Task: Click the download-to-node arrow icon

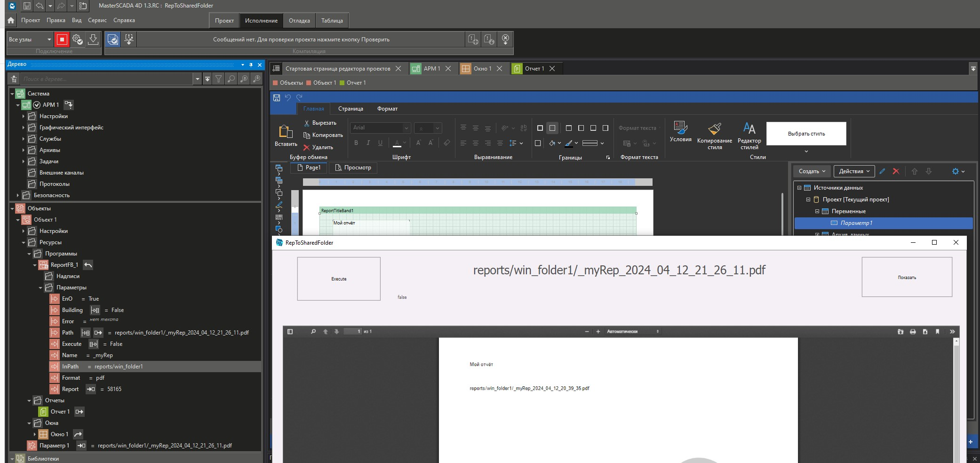Action: 93,40
